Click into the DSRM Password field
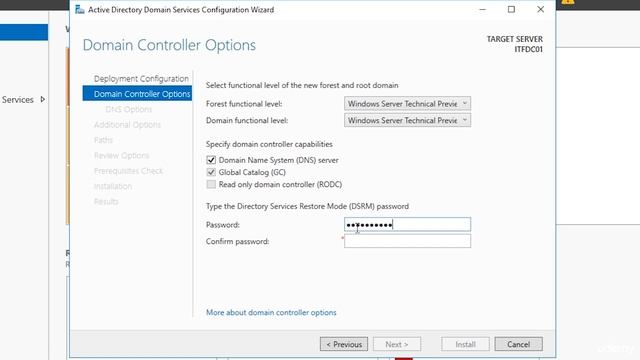 coord(407,224)
